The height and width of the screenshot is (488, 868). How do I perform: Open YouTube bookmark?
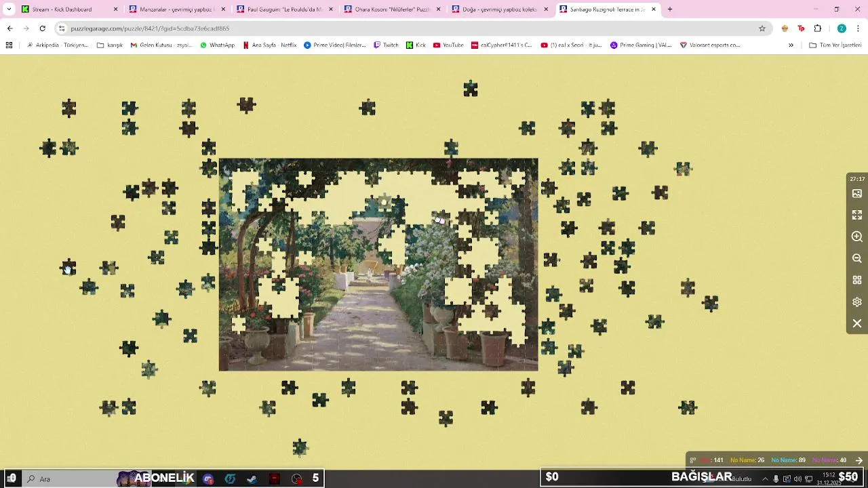[x=448, y=45]
